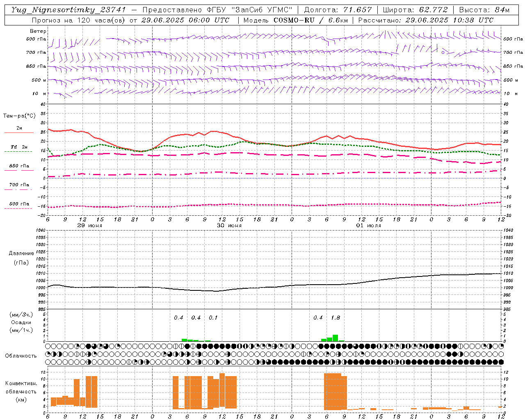Click the 850 гПа temperature legend entry

(19, 166)
